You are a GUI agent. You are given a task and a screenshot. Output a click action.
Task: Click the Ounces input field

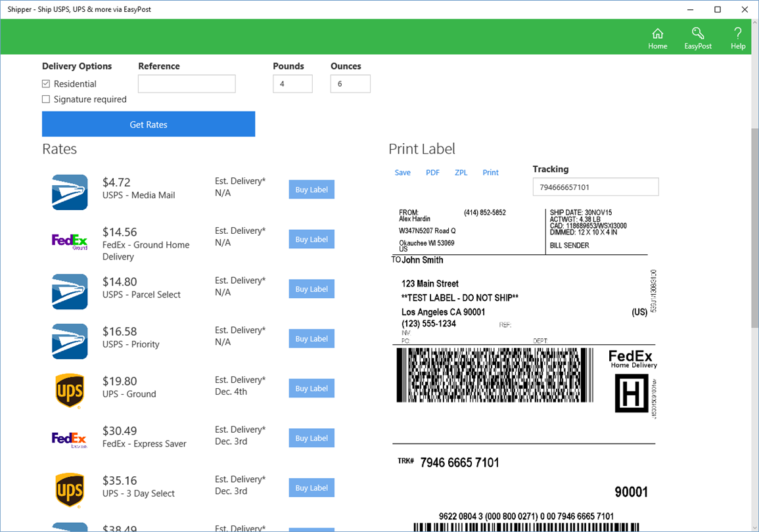pyautogui.click(x=350, y=83)
